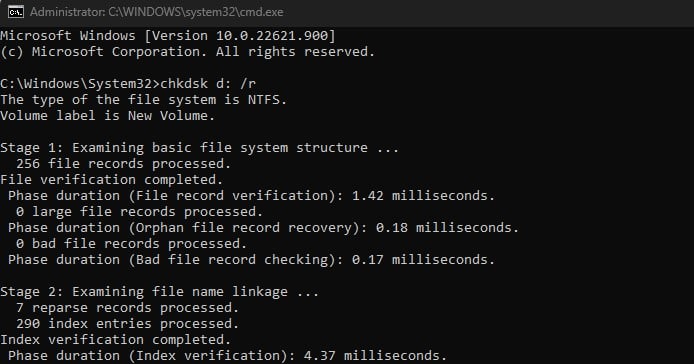
Task: Click the Administrator cmd.exe window title text
Action: tap(157, 12)
